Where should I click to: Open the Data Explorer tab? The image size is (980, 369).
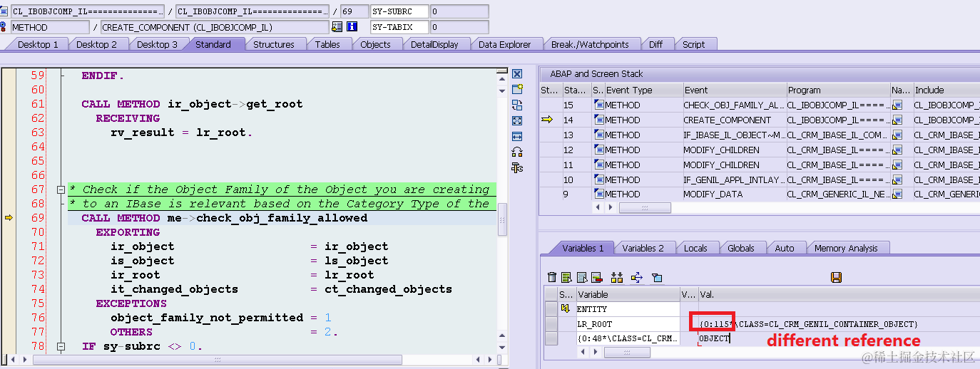coord(504,44)
